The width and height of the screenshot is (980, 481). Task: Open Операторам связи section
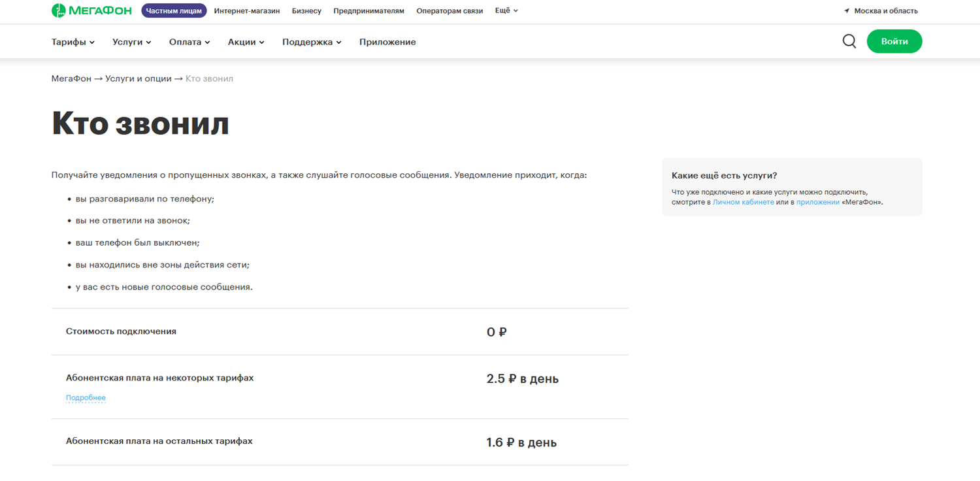(x=449, y=11)
